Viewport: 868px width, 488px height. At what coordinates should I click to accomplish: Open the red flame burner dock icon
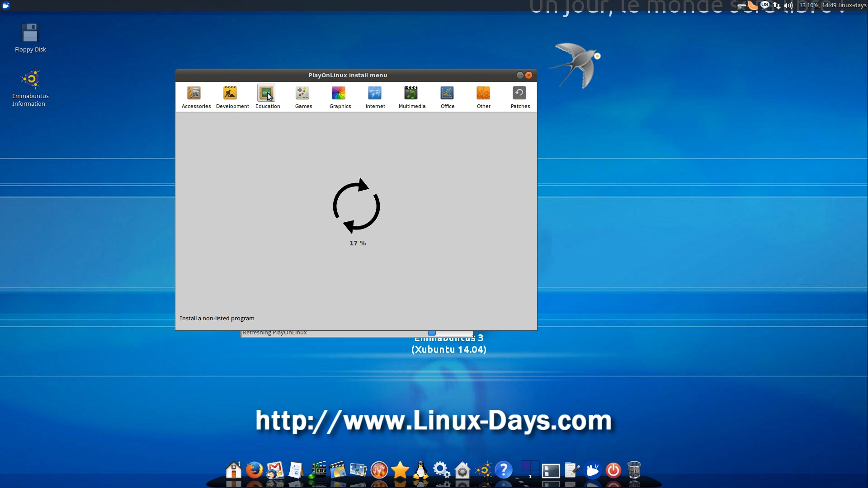click(379, 470)
